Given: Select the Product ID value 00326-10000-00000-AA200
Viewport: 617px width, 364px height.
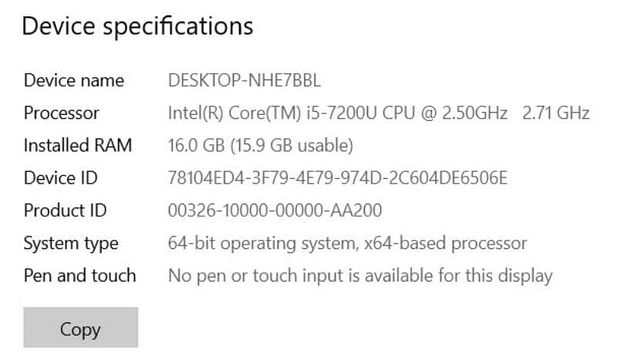Looking at the screenshot, I should [275, 211].
